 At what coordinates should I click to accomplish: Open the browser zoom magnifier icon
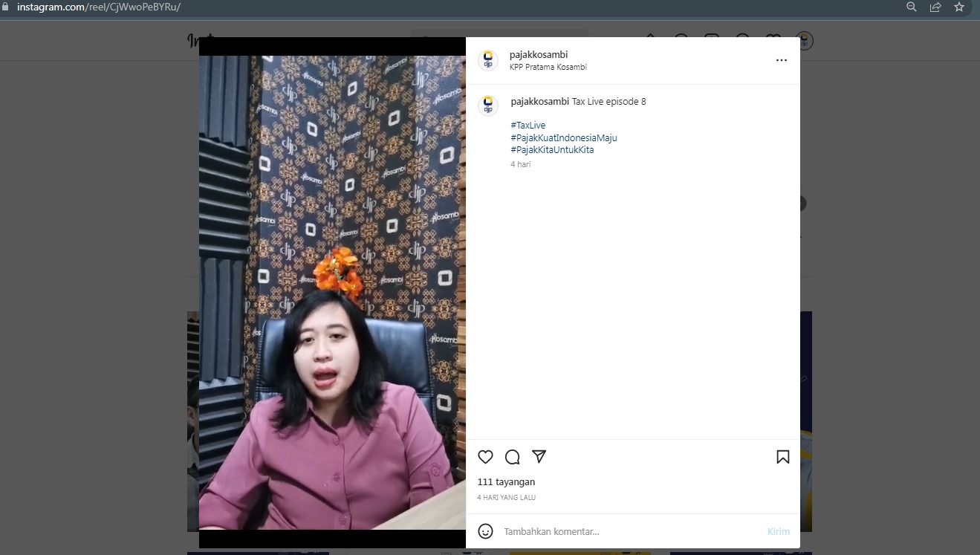[x=912, y=7]
